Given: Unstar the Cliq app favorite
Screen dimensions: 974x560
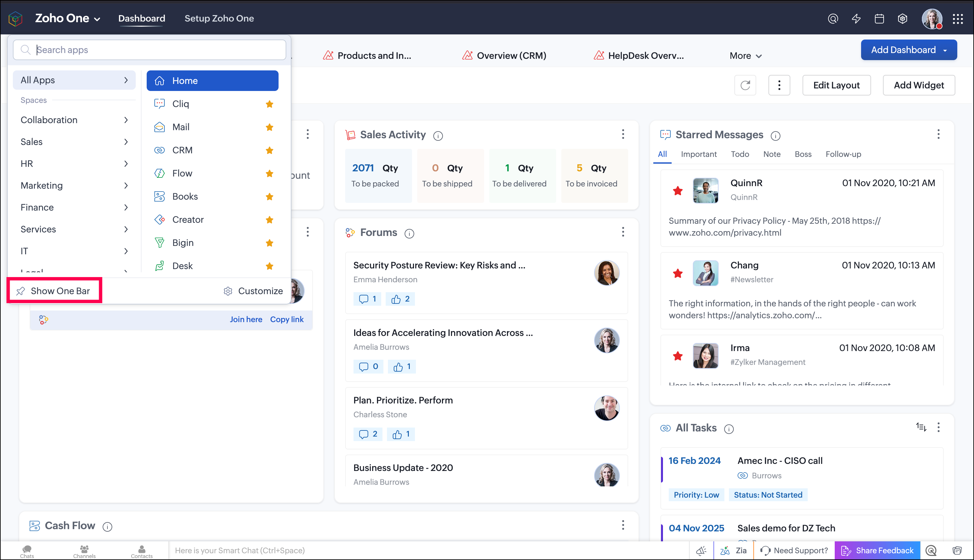Looking at the screenshot, I should click(x=269, y=104).
